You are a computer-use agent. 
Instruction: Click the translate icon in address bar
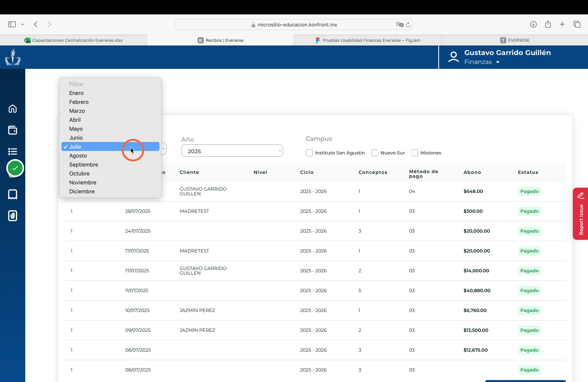[x=400, y=25]
